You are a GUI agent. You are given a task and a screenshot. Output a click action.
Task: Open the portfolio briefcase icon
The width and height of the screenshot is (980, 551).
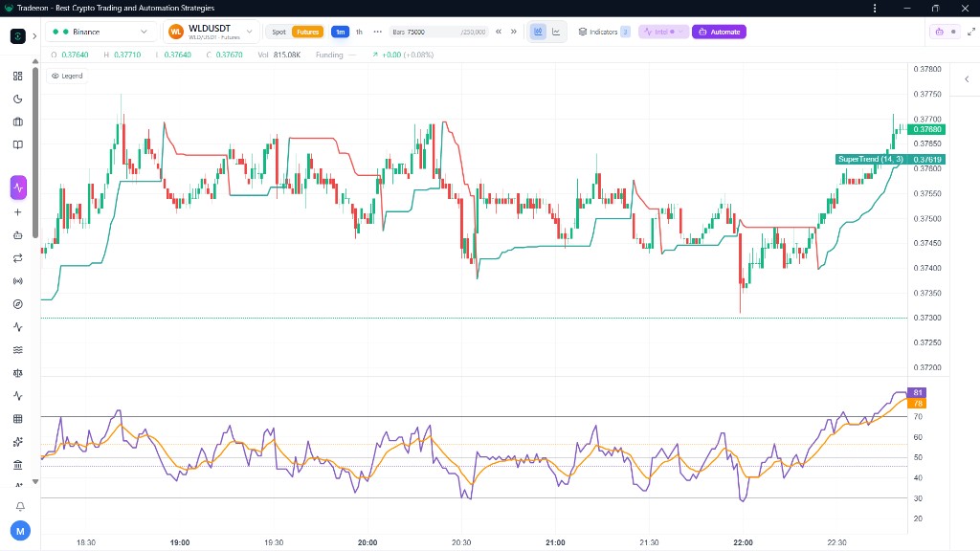click(17, 121)
